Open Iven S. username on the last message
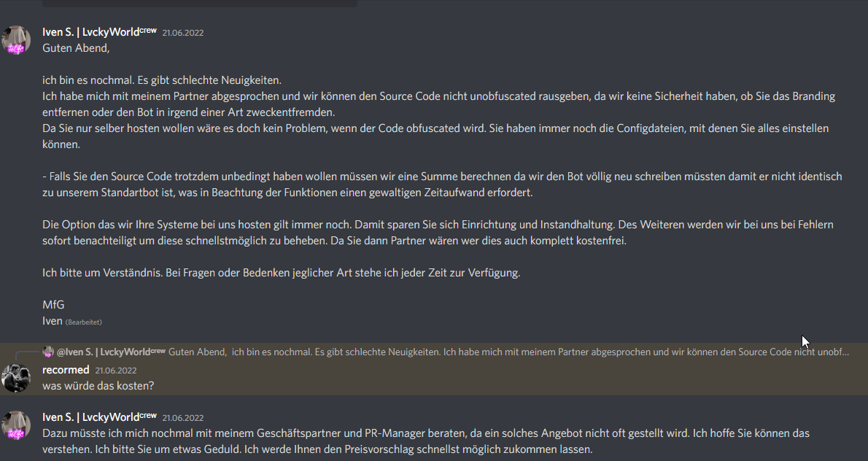Image resolution: width=868 pixels, height=461 pixels. (100, 417)
